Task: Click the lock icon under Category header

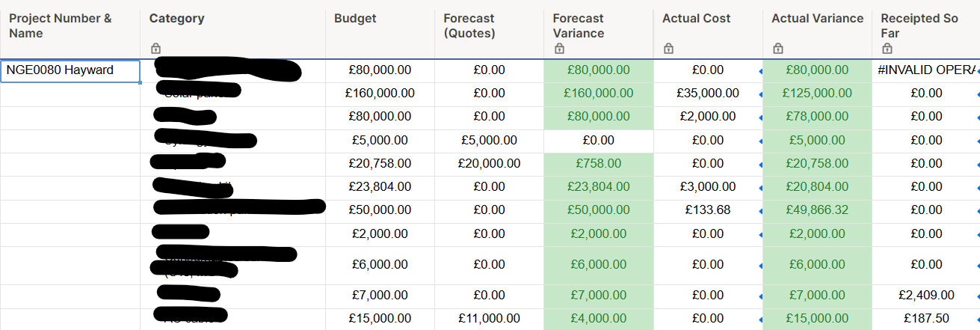Action: 155,49
